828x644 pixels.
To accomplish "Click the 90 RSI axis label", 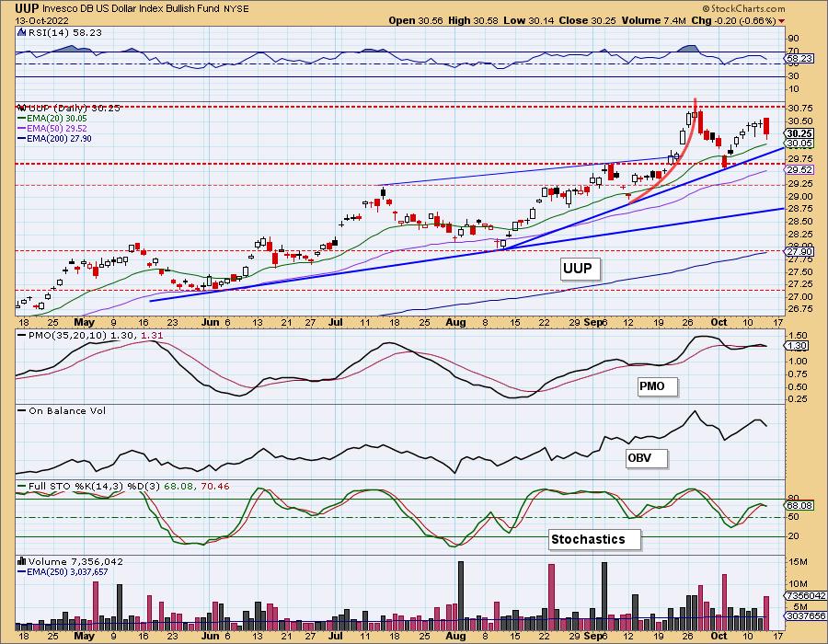I will point(793,38).
